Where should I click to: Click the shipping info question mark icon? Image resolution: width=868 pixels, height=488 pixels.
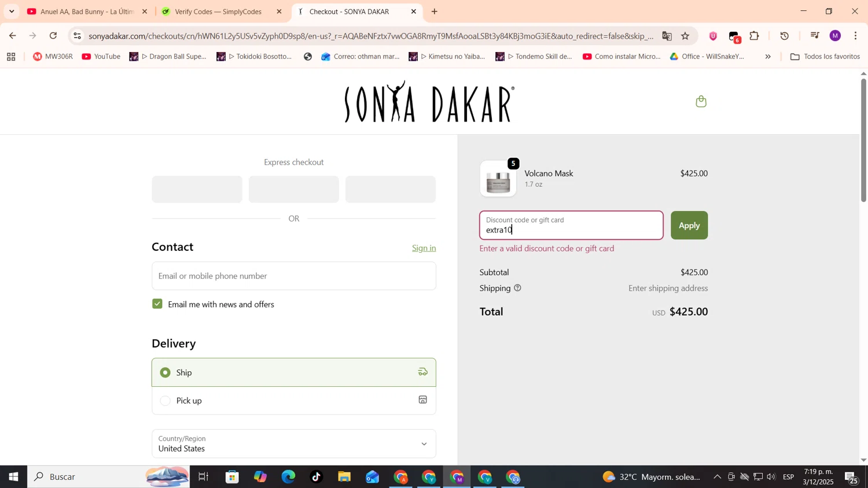pos(517,288)
